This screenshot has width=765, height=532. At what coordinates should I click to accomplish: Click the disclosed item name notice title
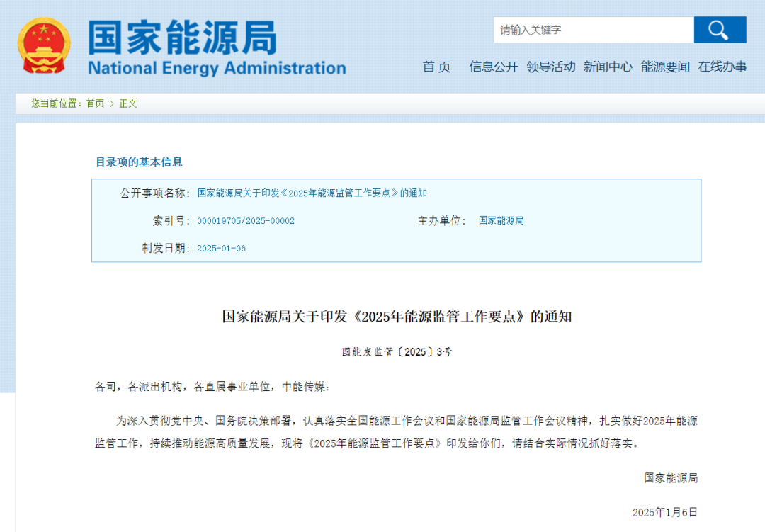click(x=312, y=193)
